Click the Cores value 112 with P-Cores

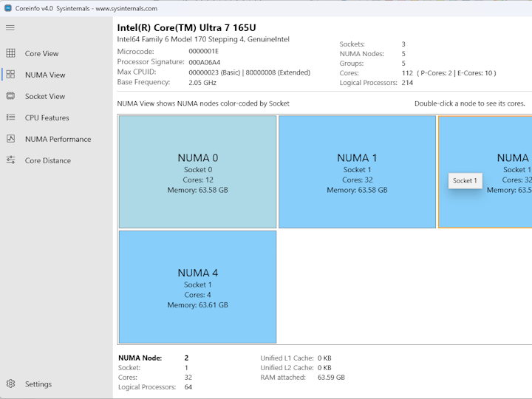(x=449, y=73)
